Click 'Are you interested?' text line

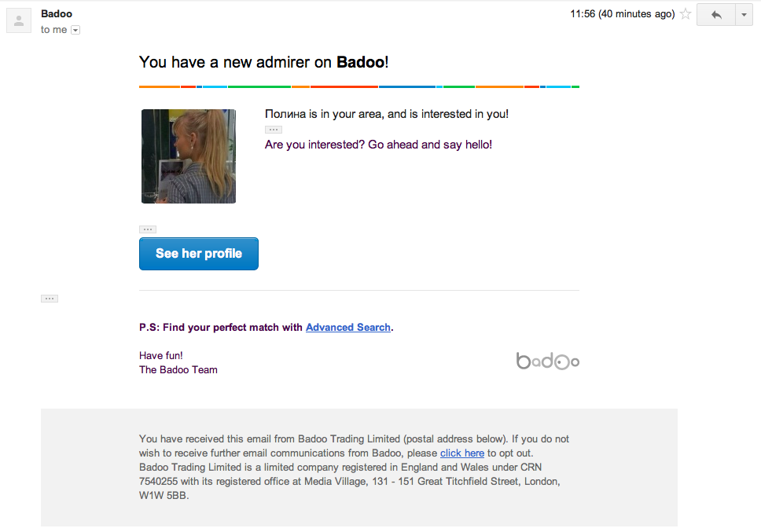click(x=378, y=145)
